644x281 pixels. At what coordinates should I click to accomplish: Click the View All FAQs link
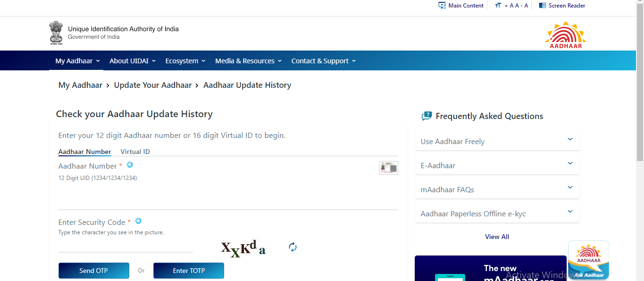(496, 237)
